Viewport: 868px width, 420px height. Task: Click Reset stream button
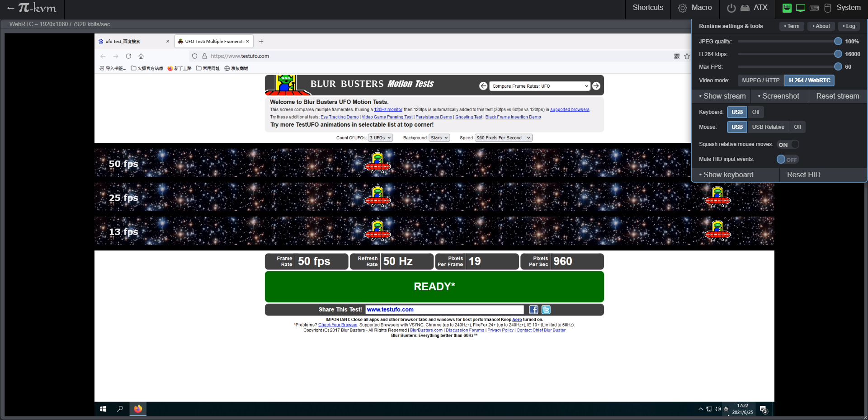tap(837, 96)
